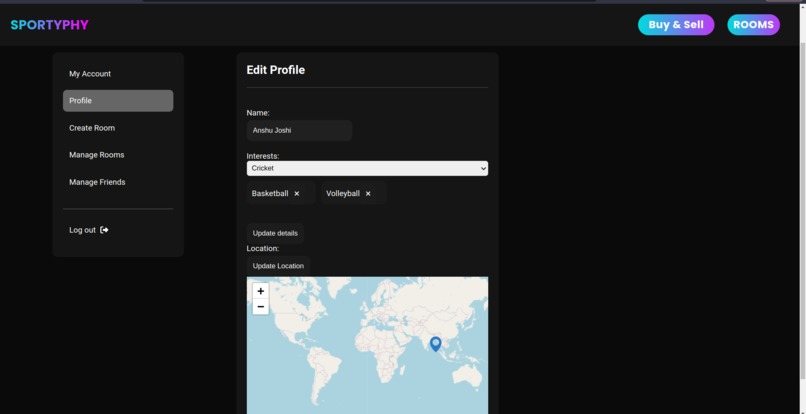Click the SPORTYPHY logo
This screenshot has height=414, width=806.
click(49, 25)
